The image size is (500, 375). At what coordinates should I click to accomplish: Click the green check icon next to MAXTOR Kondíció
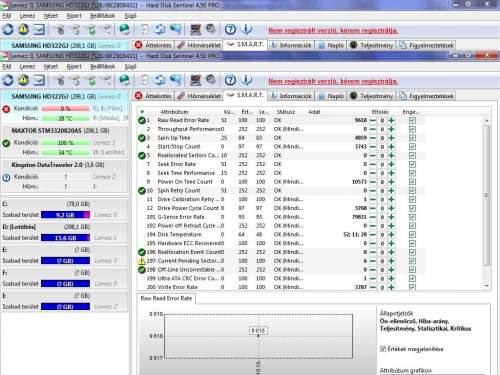click(x=6, y=143)
